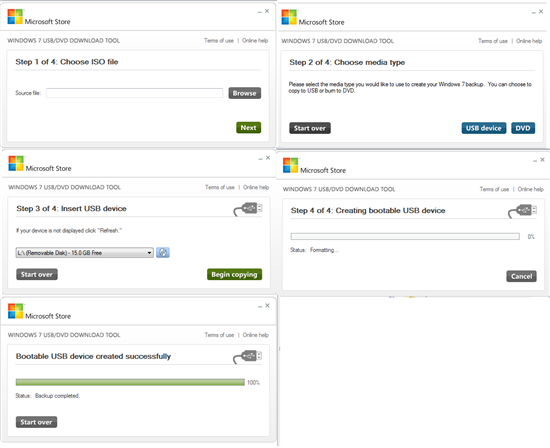The width and height of the screenshot is (550, 448).
Task: Open Terms of use link in Step 1 window
Action: pyautogui.click(x=219, y=41)
